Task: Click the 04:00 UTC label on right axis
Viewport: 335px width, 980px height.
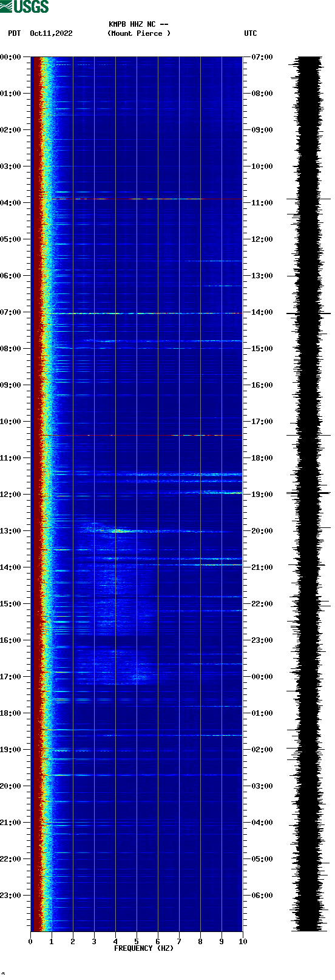Action: 262,823
